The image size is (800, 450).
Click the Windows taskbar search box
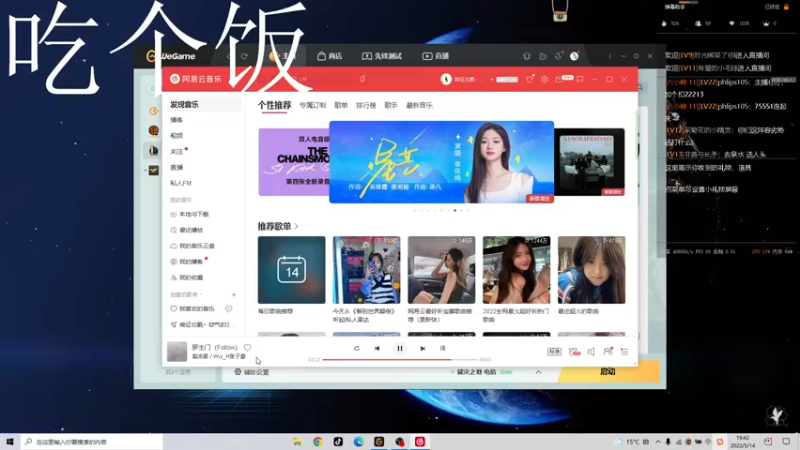92,441
